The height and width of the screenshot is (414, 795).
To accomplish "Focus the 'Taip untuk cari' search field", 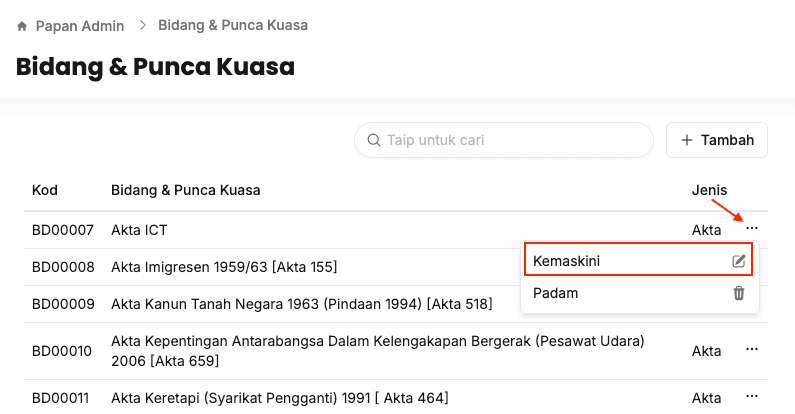I will tap(515, 140).
